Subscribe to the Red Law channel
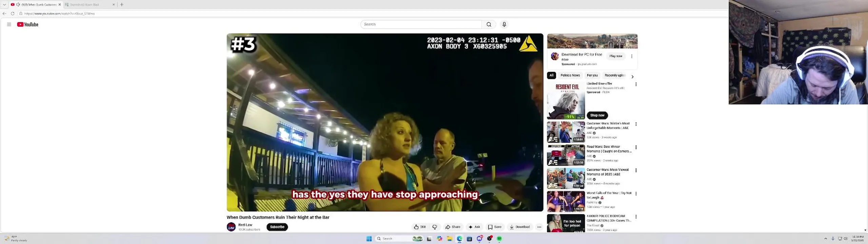The width and height of the screenshot is (868, 244). click(x=277, y=227)
